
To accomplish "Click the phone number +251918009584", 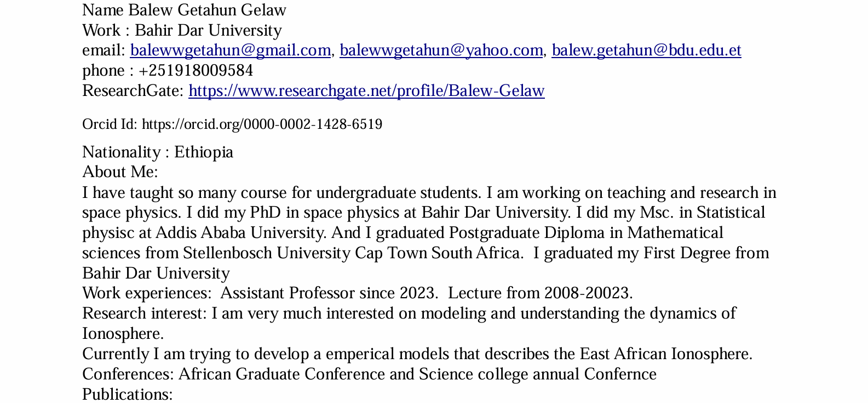I will pos(196,71).
